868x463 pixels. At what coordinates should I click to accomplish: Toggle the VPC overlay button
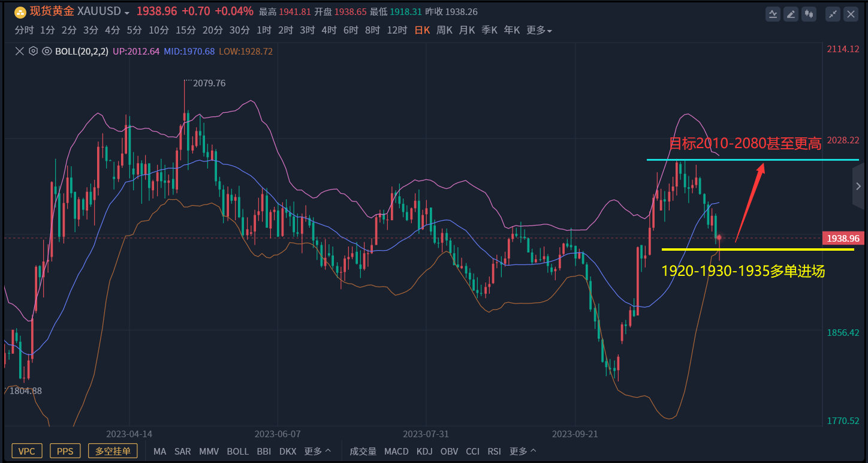(x=26, y=451)
